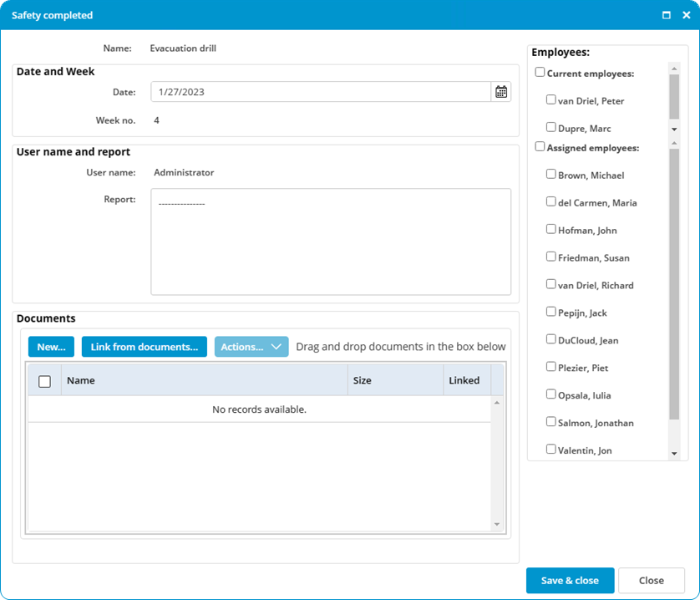Viewport: 700px width, 600px height.
Task: Click documents grid scroll-down arrow
Action: tap(497, 525)
